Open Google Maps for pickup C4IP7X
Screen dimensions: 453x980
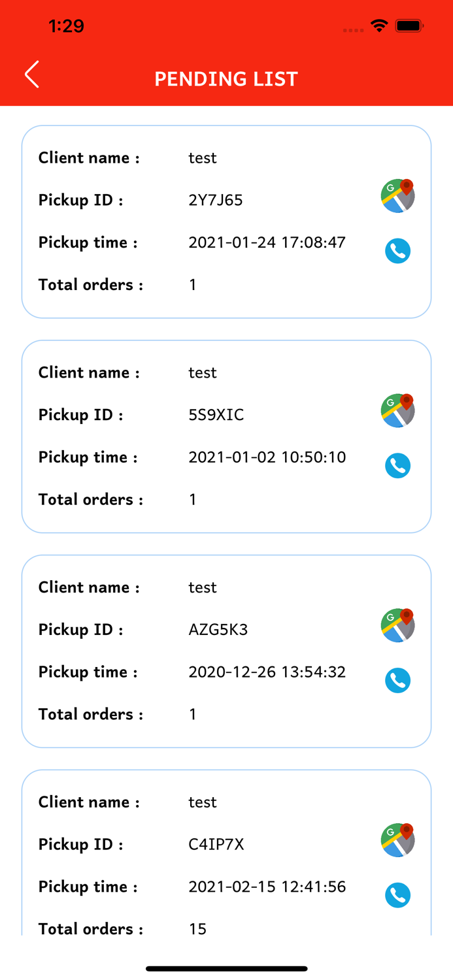click(x=397, y=840)
